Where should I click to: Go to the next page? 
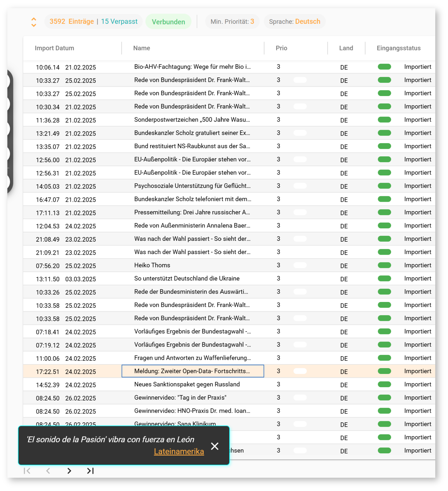coord(69,471)
